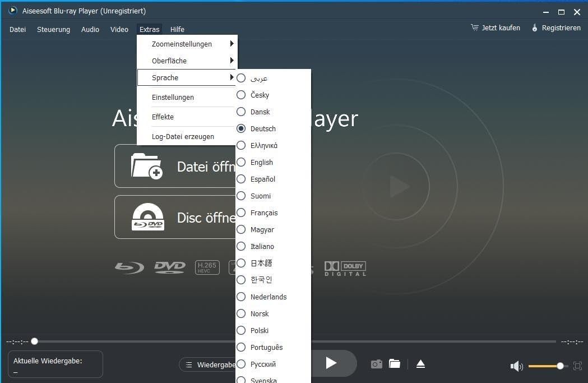Click the playback progress slider knob
The height and width of the screenshot is (383, 588).
(x=35, y=341)
